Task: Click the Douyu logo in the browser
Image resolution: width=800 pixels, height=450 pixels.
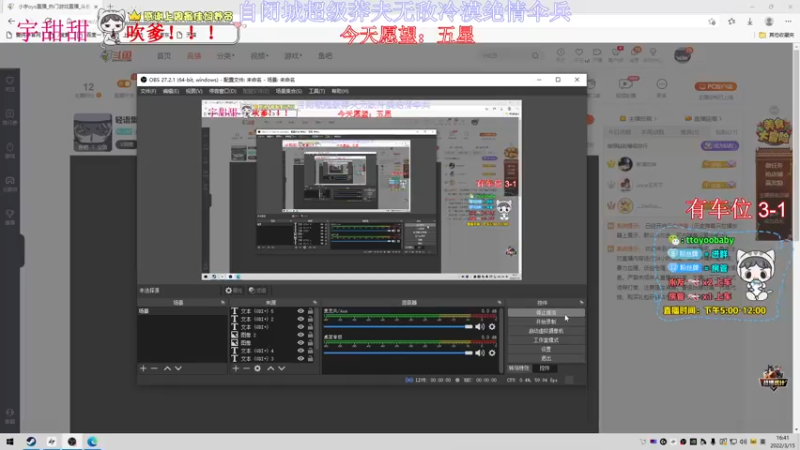Action: pos(117,56)
